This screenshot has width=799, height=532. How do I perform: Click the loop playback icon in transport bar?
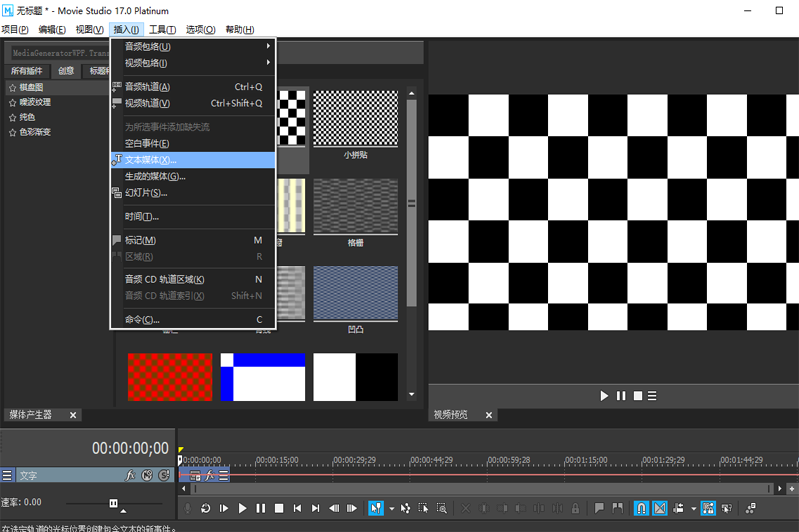click(x=205, y=508)
